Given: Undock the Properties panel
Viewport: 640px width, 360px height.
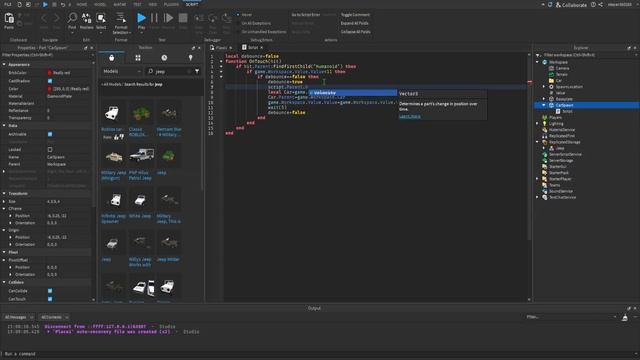Looking at the screenshot, I should 86,48.
